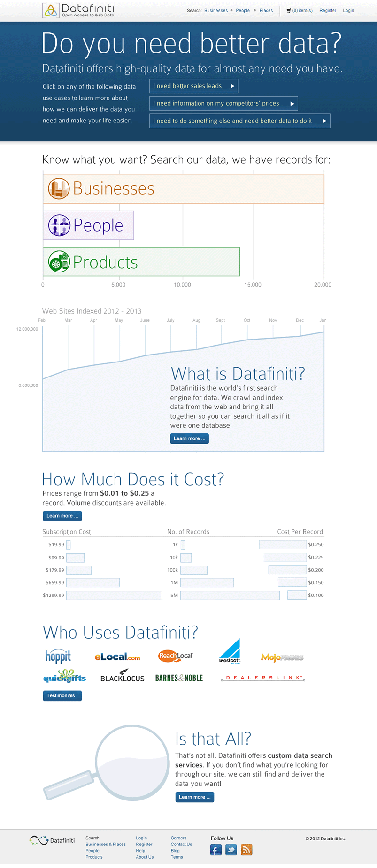Viewport: 377px width, 868px height.
Task: Click the Testimonials button
Action: pos(62,695)
